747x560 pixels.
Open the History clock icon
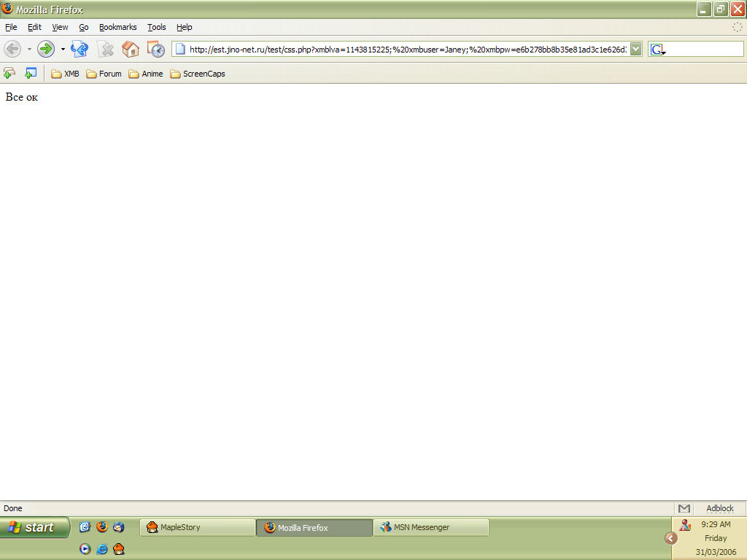[x=156, y=49]
